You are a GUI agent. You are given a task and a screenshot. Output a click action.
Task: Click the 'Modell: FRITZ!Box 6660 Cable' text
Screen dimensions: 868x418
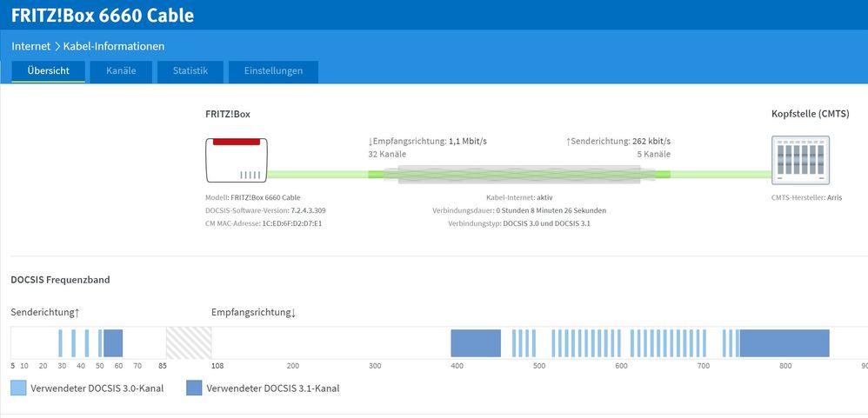253,197
